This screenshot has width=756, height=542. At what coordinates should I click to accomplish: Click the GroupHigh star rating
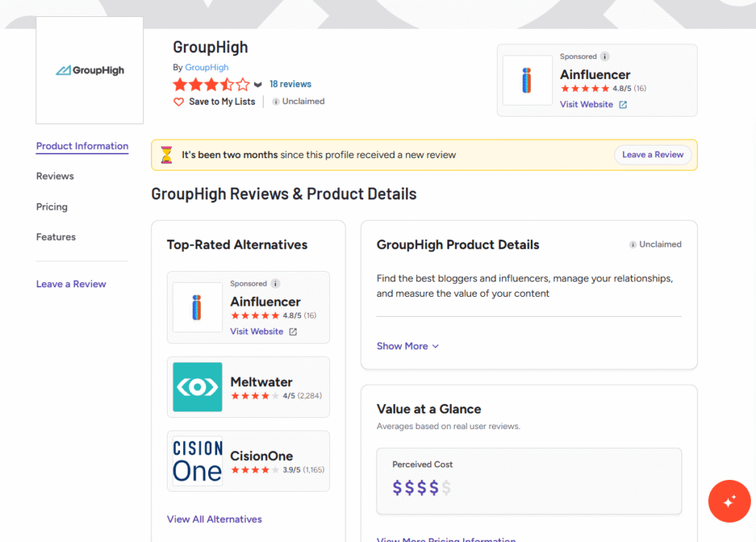pos(211,84)
